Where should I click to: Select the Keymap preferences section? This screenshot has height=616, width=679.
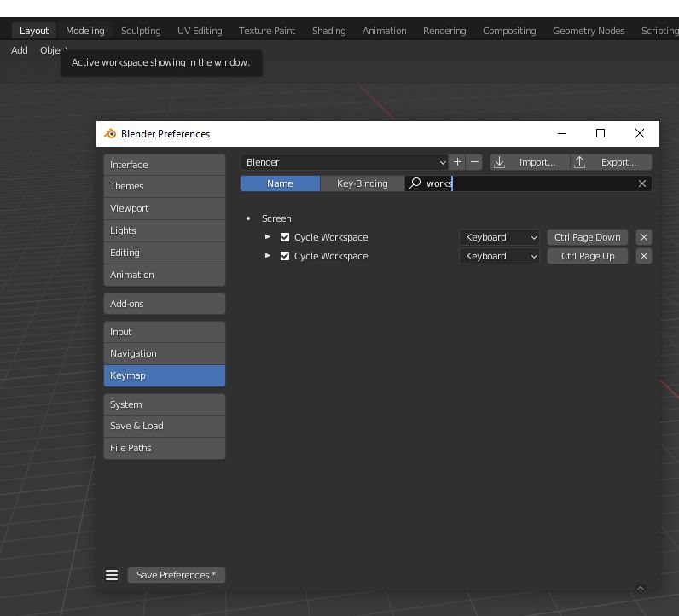(x=165, y=375)
